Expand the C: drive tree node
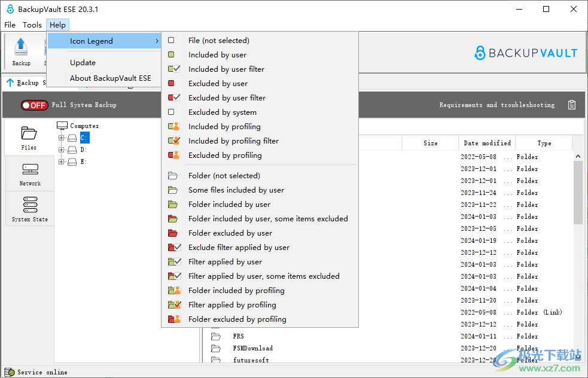 61,138
